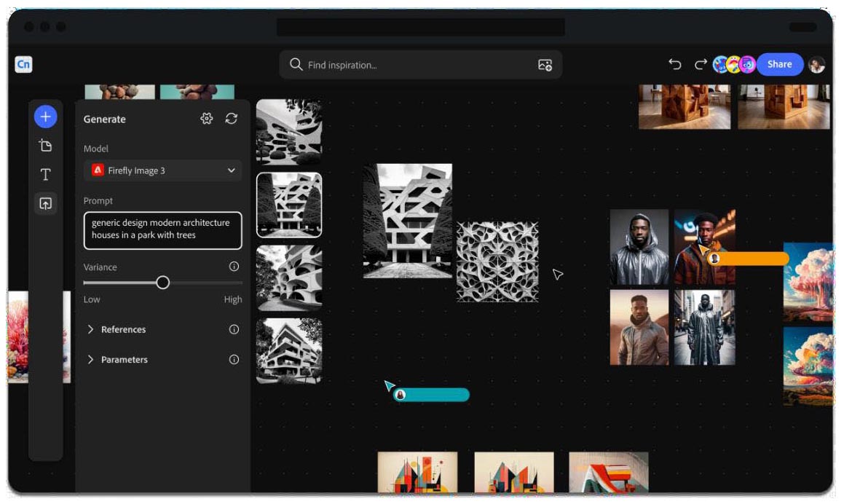Select the middle abstract geometric poster
The width and height of the screenshot is (844, 504).
pyautogui.click(x=514, y=472)
